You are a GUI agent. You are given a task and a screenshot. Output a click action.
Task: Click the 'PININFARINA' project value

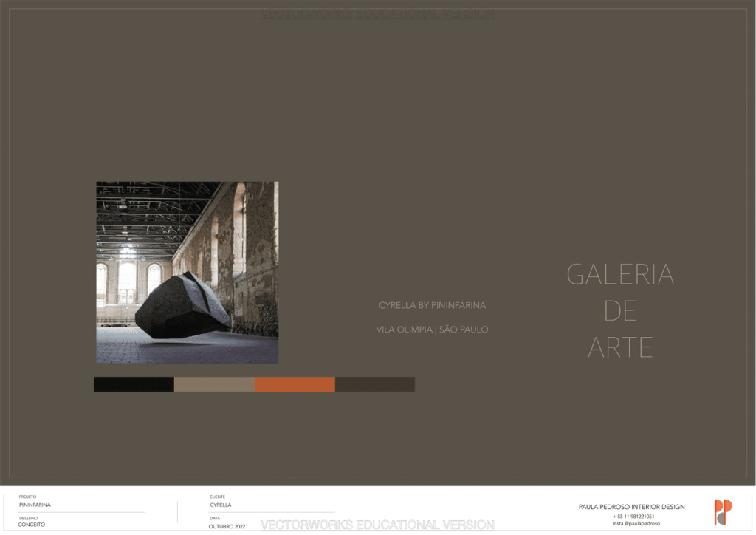(x=35, y=505)
